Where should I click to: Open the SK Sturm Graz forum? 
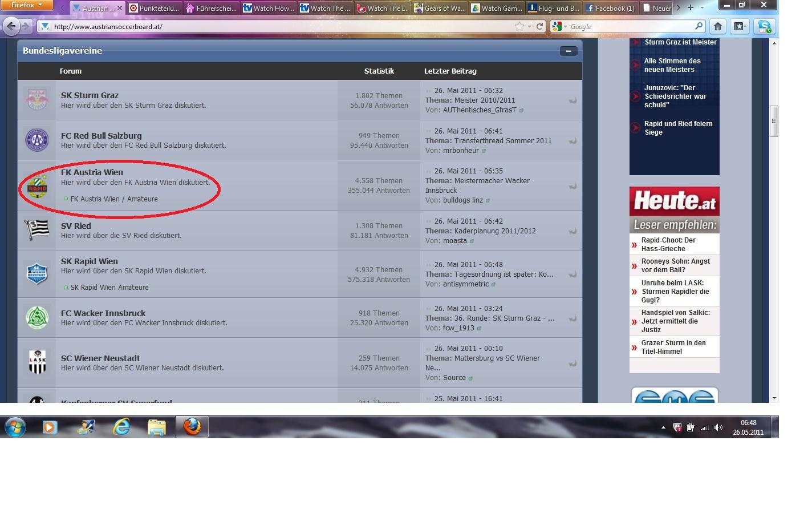point(90,95)
